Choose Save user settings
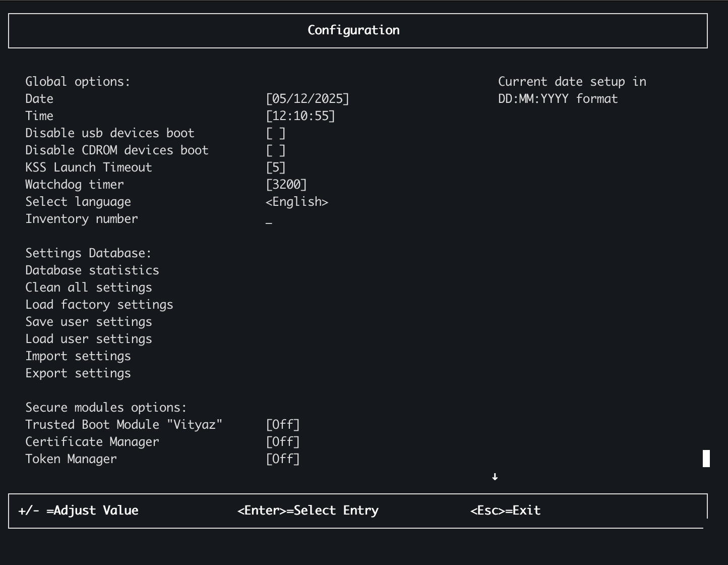Viewport: 728px width, 565px height. coord(89,322)
